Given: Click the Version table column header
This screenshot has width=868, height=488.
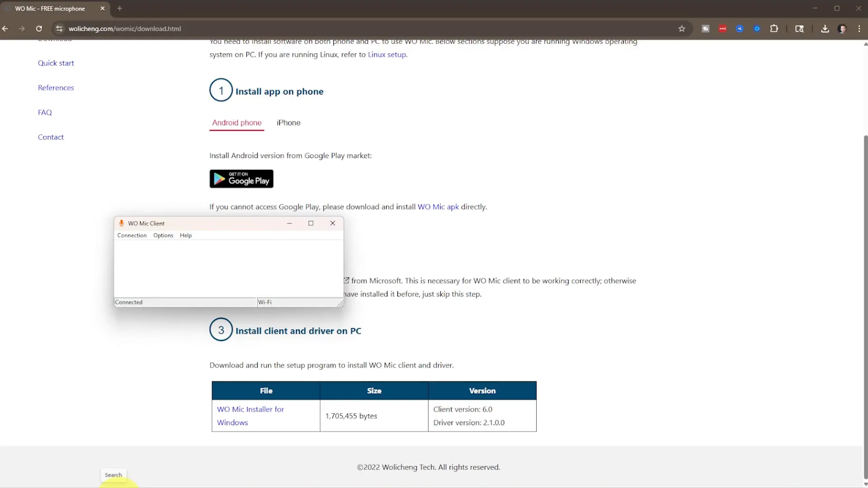Looking at the screenshot, I should 482,391.
